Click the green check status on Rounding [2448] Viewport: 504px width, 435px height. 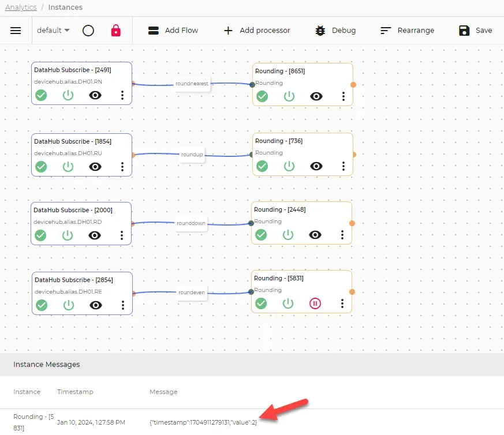(x=261, y=235)
